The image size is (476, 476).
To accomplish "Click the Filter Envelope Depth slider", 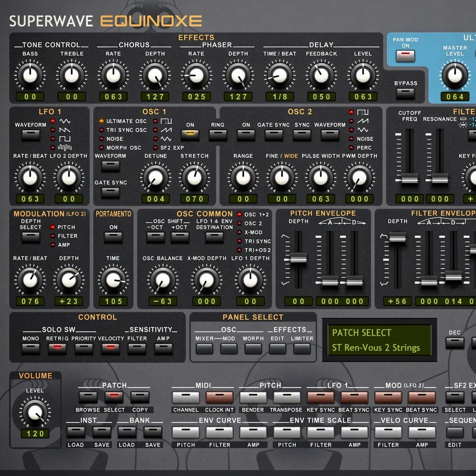I will tap(397, 237).
